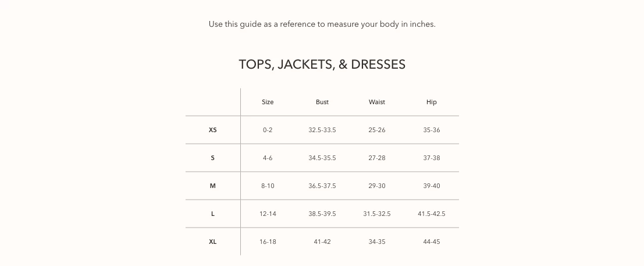Select the S row label
The width and height of the screenshot is (644, 266).
click(213, 158)
